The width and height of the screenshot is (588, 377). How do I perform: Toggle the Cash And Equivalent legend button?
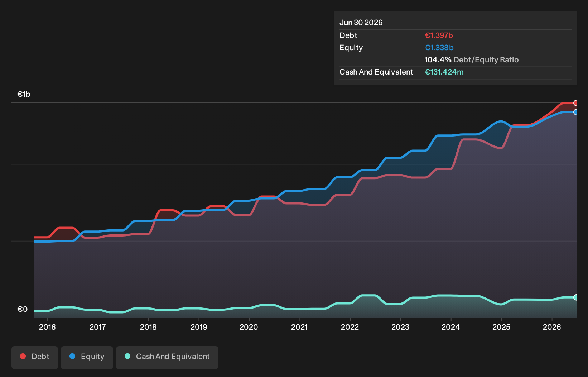click(167, 357)
